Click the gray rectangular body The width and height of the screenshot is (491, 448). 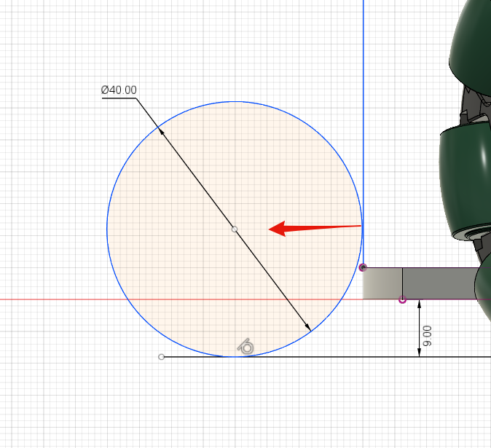pos(437,283)
